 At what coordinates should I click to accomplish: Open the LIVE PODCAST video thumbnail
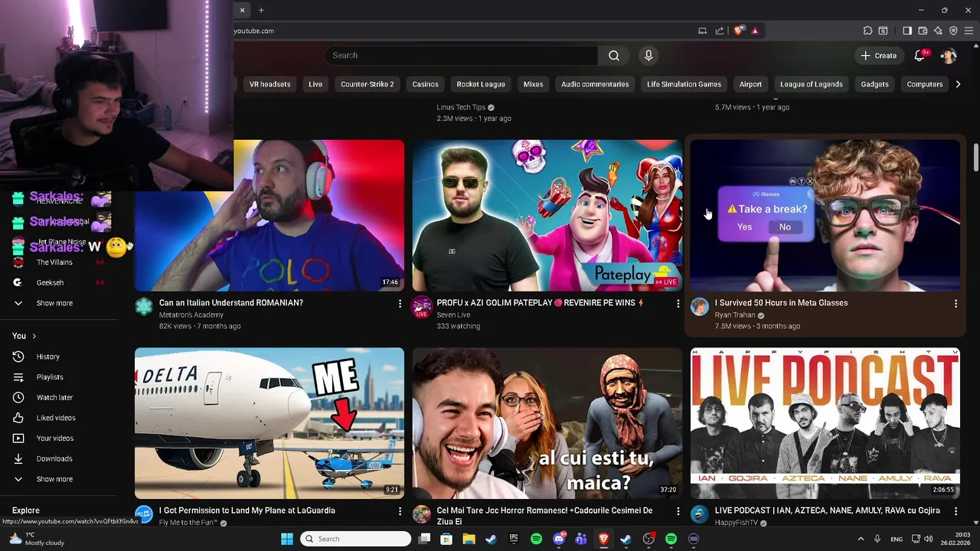[825, 423]
